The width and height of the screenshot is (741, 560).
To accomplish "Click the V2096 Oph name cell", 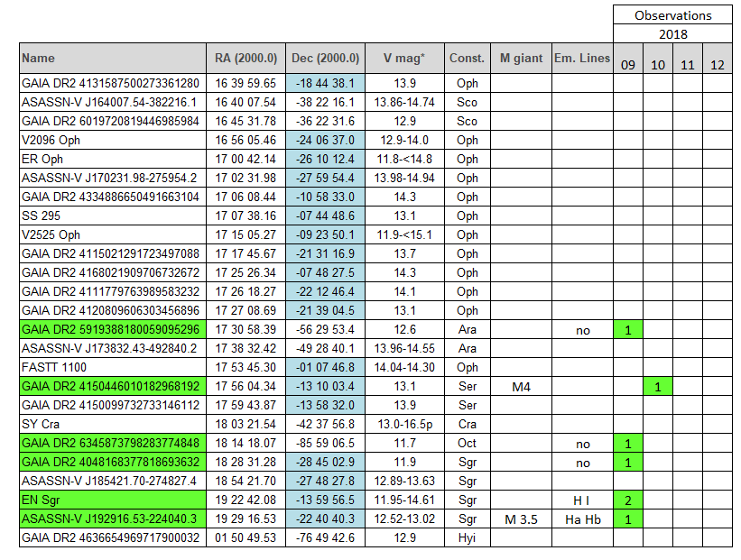I will pyautogui.click(x=112, y=141).
